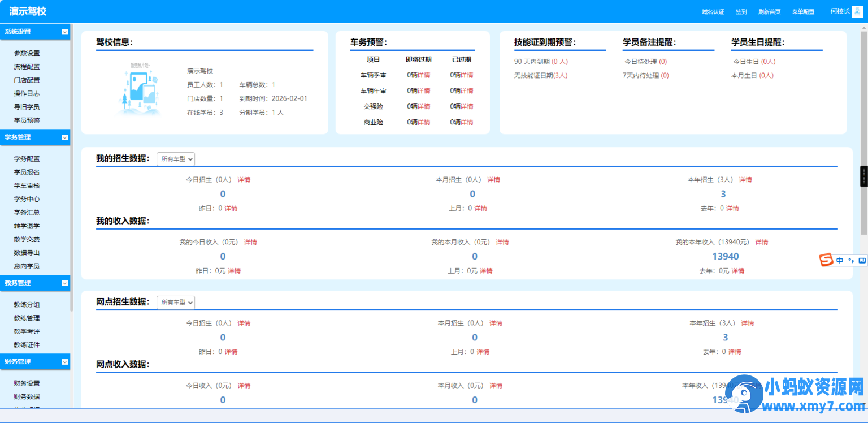Viewport: 868px width, 423px height.
Task: Collapse the 教务管理 sidebar section
Action: click(64, 283)
